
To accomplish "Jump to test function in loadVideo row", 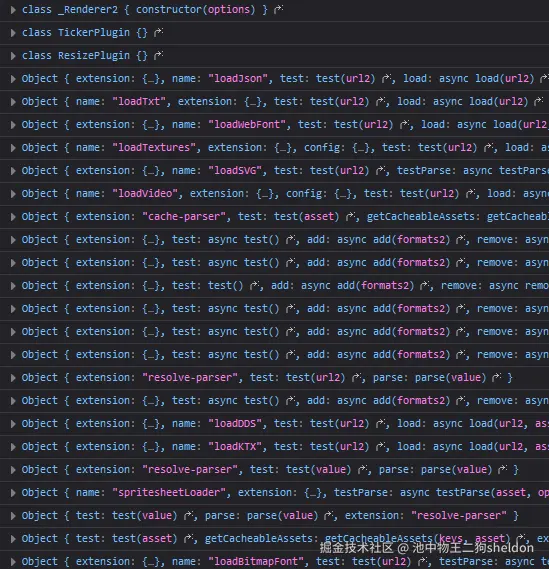I will [470, 193].
